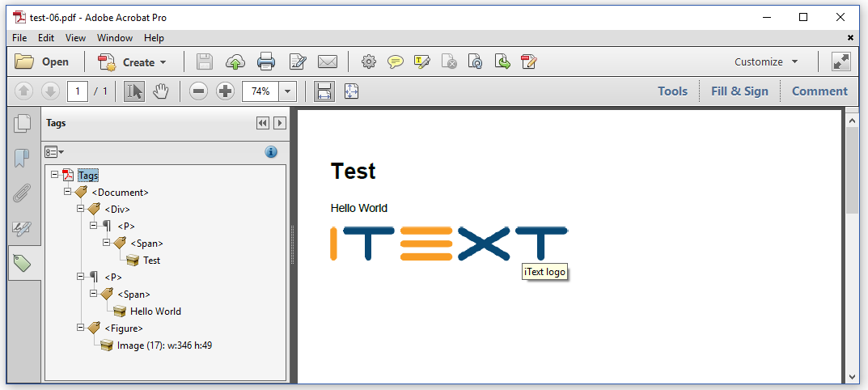Click the Save file floppy icon
Image resolution: width=868 pixels, height=390 pixels.
(205, 62)
